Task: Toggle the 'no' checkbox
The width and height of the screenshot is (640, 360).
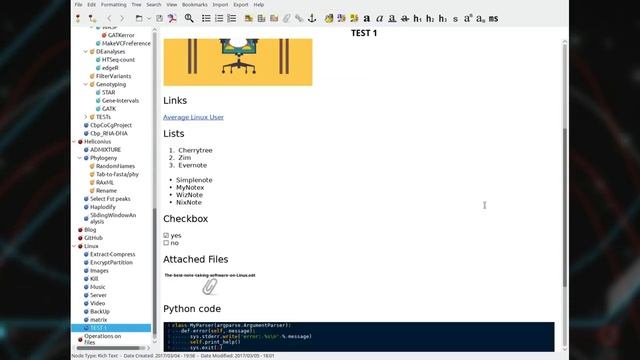Action: click(166, 243)
